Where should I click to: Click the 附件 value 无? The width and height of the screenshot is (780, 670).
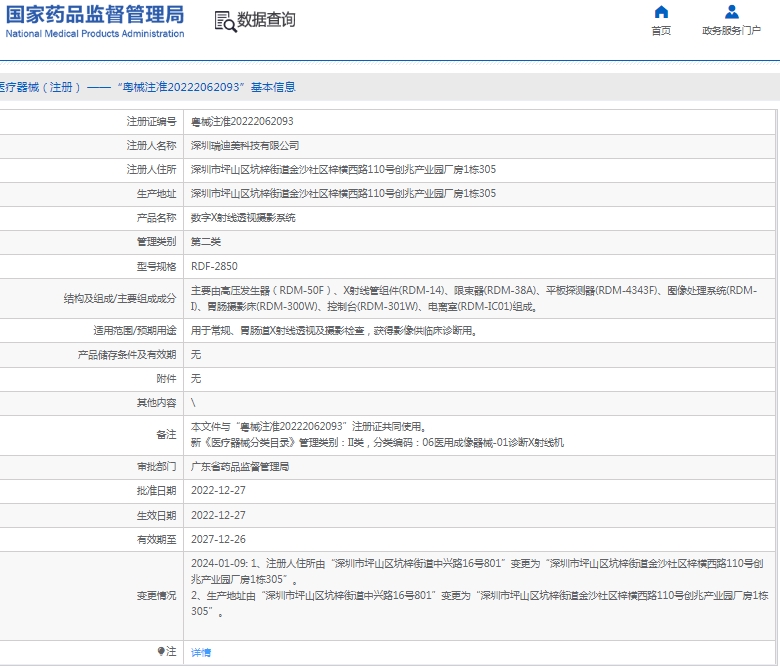(196, 379)
